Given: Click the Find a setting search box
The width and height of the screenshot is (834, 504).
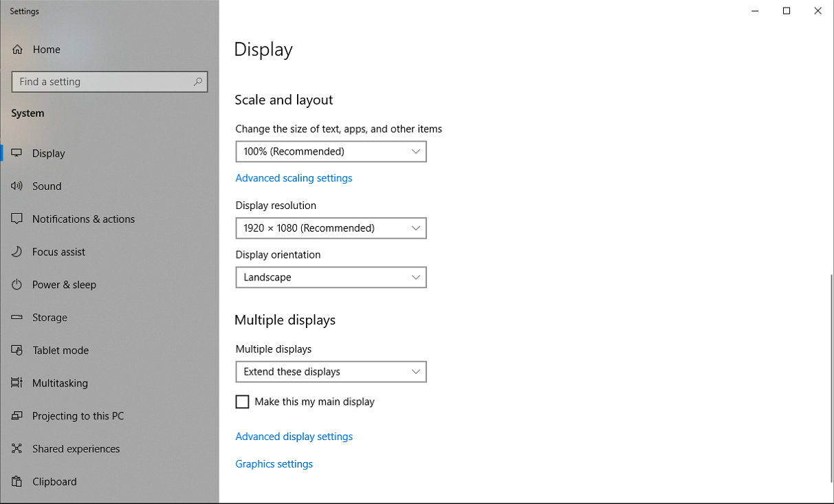Looking at the screenshot, I should pos(109,82).
